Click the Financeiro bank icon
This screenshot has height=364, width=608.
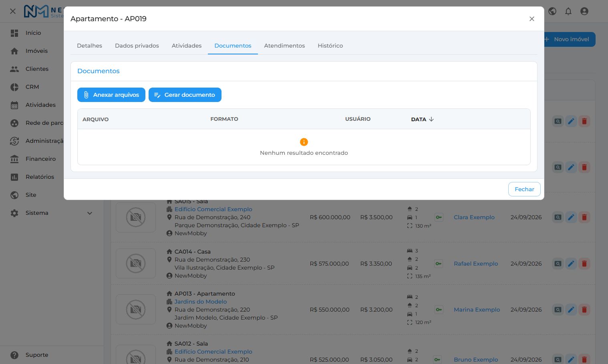click(x=14, y=159)
